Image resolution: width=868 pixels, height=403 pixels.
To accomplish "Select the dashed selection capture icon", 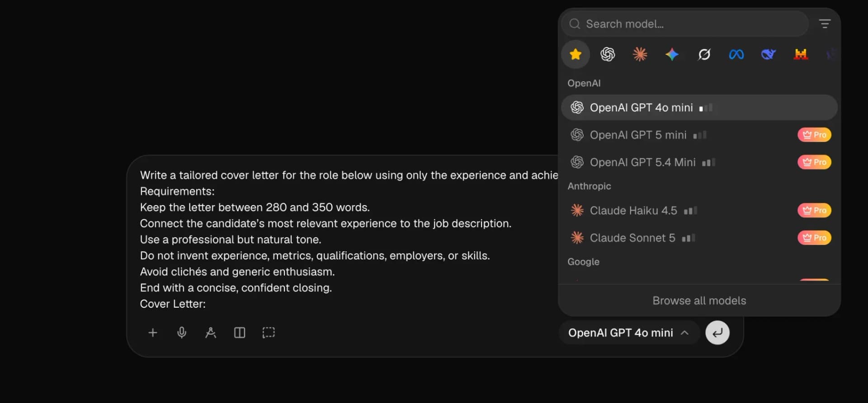I will (269, 333).
